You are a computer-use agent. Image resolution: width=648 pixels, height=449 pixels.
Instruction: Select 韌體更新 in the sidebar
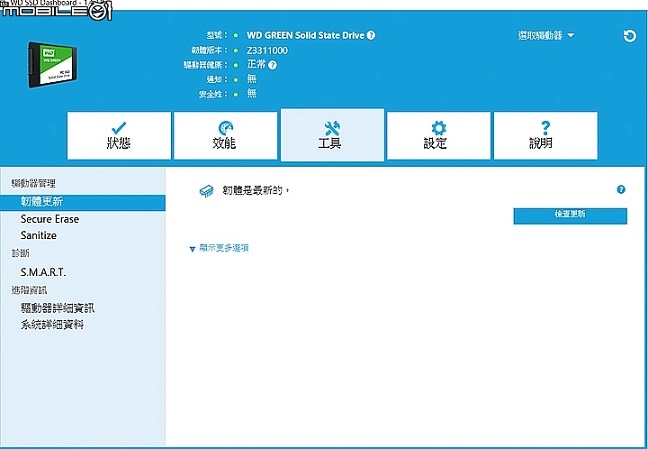pos(83,203)
